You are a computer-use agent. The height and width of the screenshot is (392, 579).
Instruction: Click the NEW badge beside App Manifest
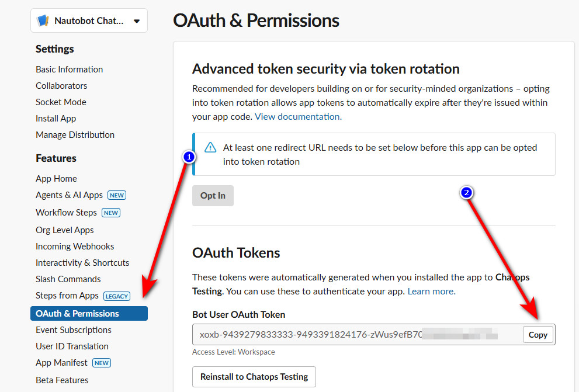[102, 363]
